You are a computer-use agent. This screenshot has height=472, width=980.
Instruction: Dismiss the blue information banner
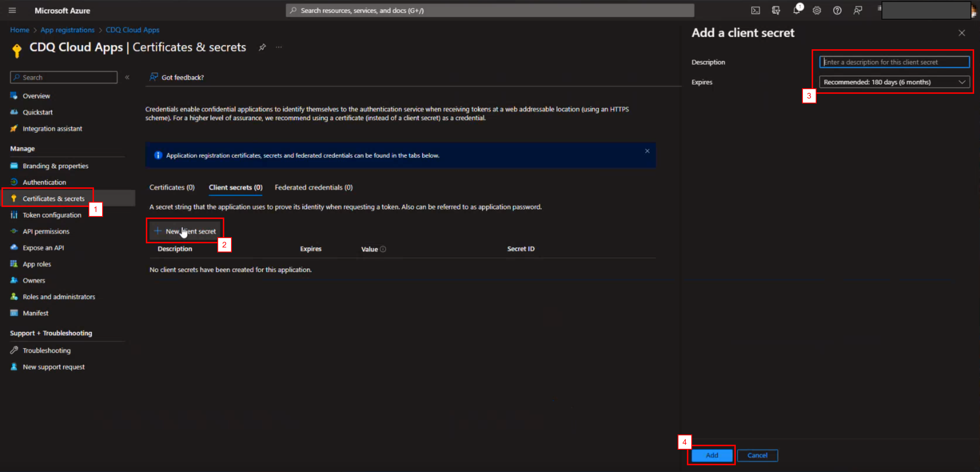(x=647, y=151)
